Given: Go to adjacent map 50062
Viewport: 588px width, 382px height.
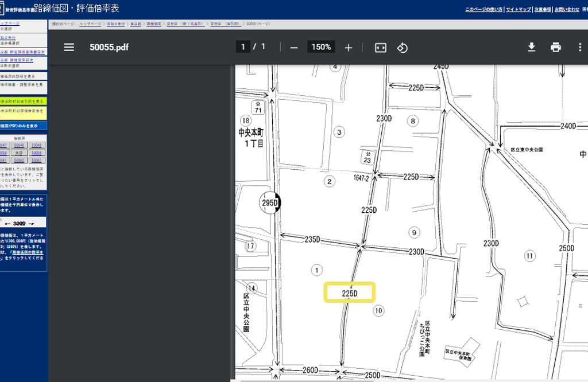Looking at the screenshot, I should (x=20, y=161).
